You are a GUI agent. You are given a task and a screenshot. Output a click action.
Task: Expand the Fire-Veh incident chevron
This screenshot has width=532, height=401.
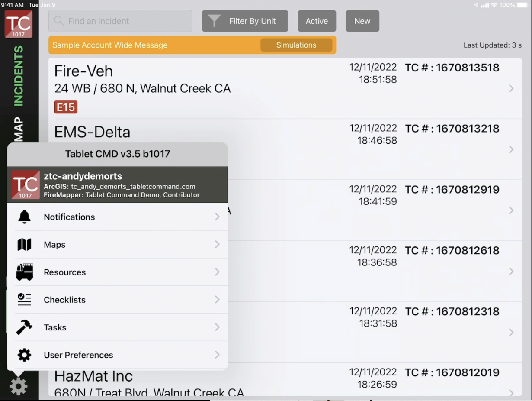pyautogui.click(x=511, y=88)
